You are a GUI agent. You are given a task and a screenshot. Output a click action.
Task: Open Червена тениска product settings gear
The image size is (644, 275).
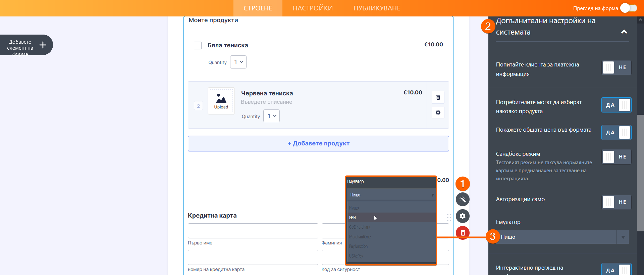tap(438, 112)
